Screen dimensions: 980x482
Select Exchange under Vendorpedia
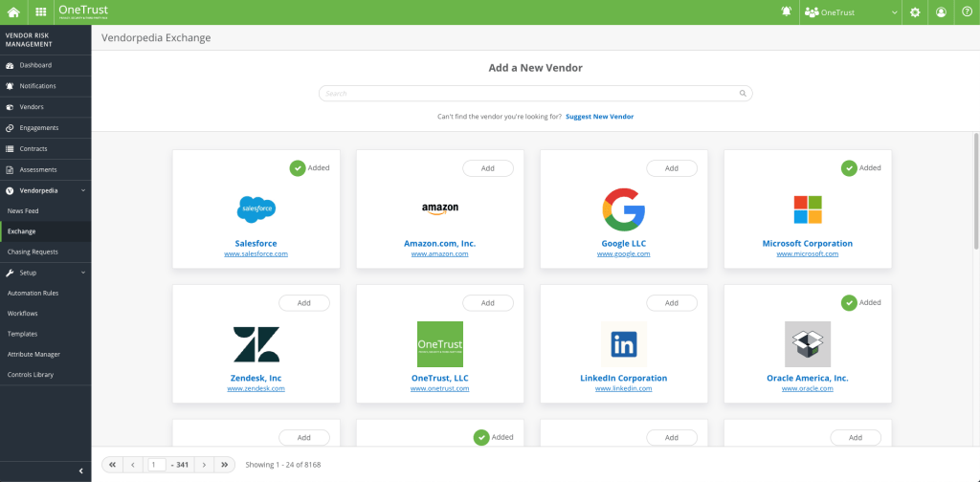tap(46, 231)
